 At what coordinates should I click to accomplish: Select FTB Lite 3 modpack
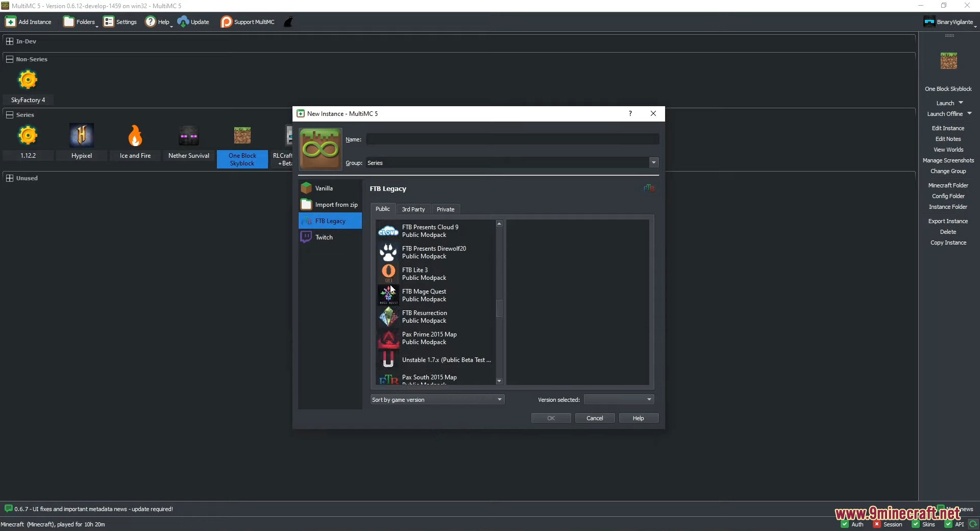coord(435,274)
